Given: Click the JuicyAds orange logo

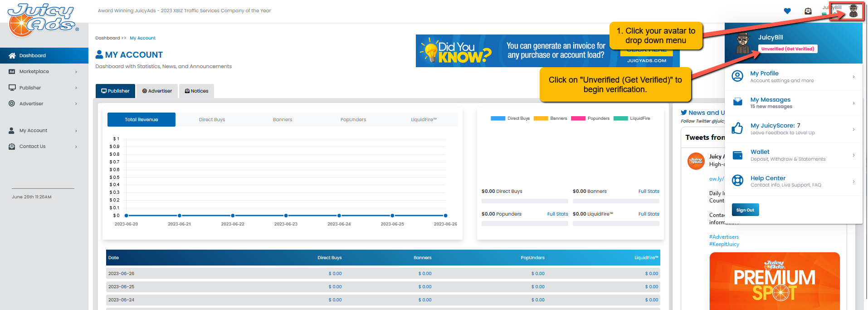Looking at the screenshot, I should pos(43,20).
